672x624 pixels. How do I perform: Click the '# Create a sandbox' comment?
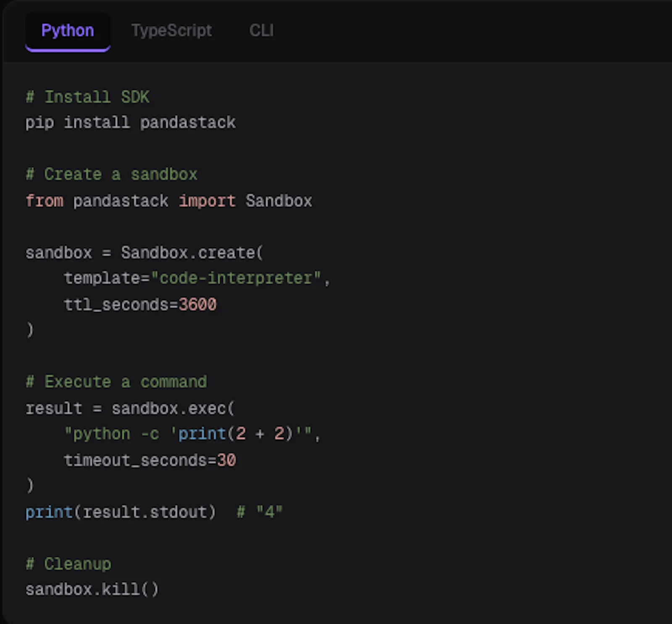pyautogui.click(x=111, y=174)
